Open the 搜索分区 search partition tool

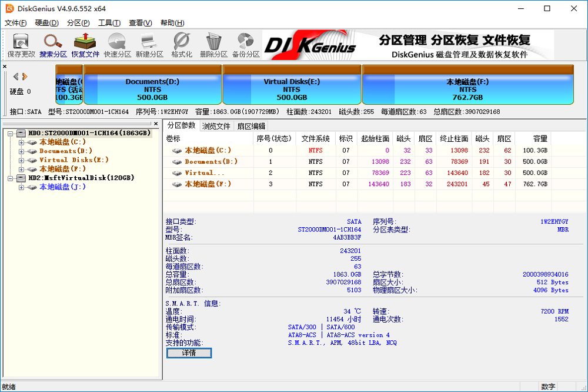(53, 45)
